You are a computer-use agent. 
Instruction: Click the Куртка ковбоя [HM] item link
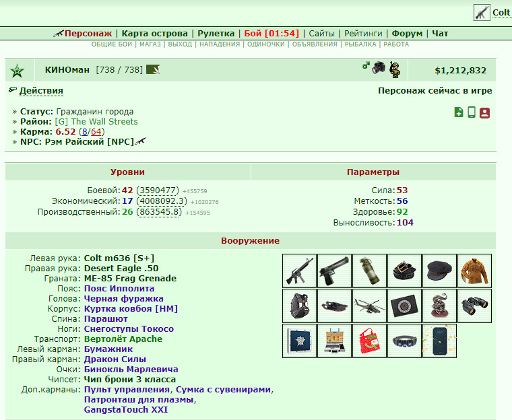(131, 309)
